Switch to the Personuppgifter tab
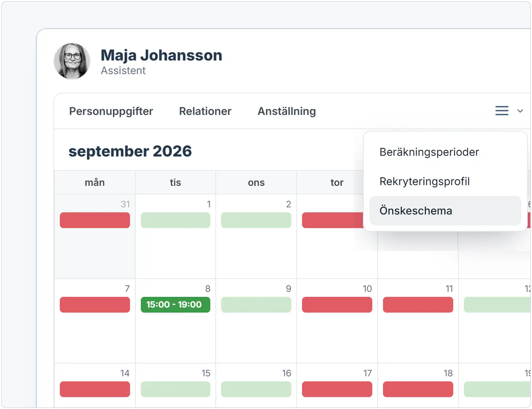 click(111, 111)
